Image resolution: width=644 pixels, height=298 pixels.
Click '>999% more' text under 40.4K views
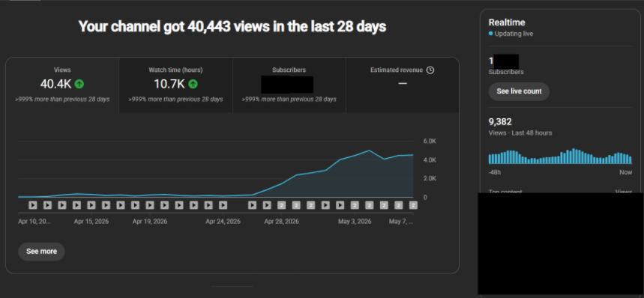tap(62, 99)
